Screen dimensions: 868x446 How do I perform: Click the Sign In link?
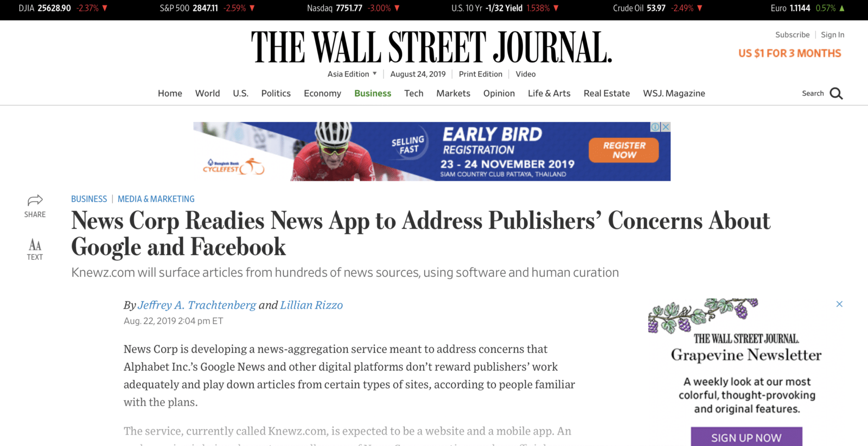pos(832,35)
